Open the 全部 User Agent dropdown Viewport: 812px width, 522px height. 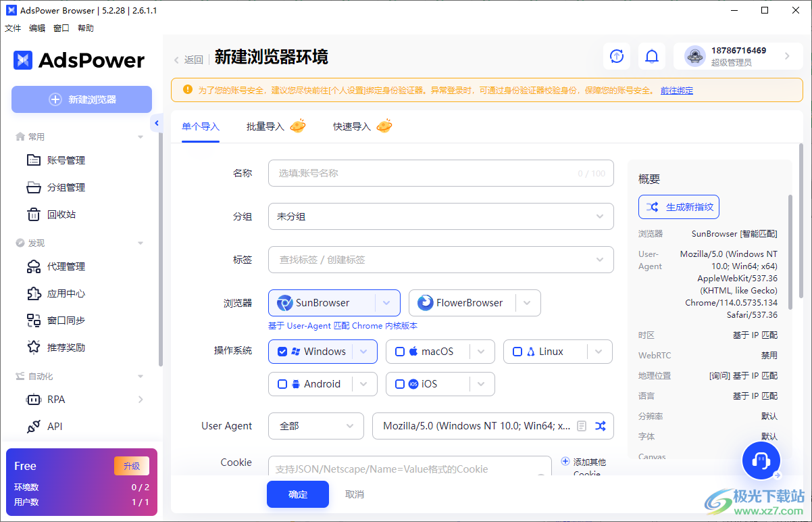click(x=315, y=426)
